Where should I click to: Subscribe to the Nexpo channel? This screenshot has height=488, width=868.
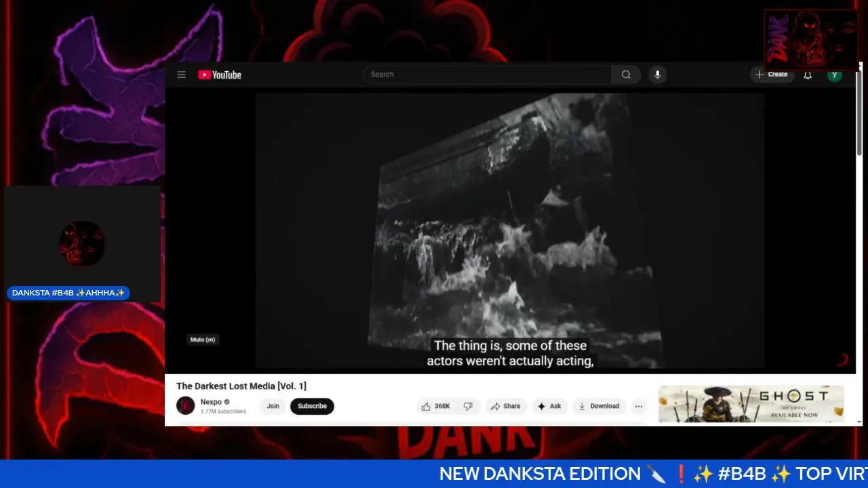(x=312, y=406)
